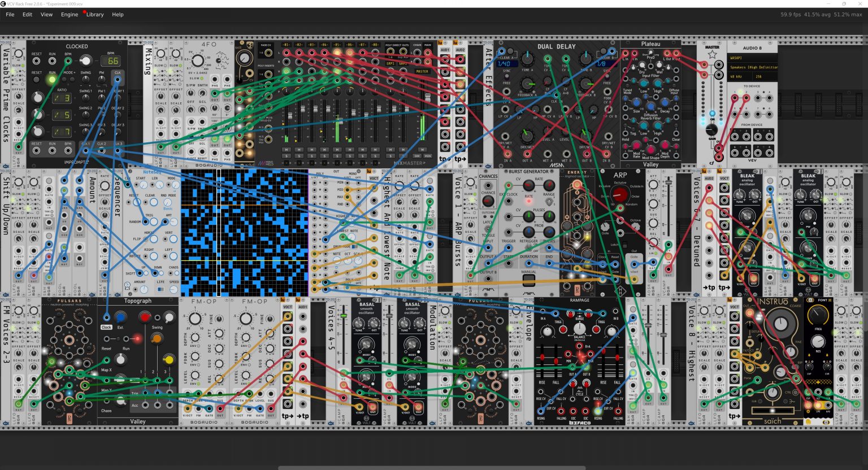Toggle the lit green RUN button on Clocked
This screenshot has width=868, height=470.
[x=52, y=80]
